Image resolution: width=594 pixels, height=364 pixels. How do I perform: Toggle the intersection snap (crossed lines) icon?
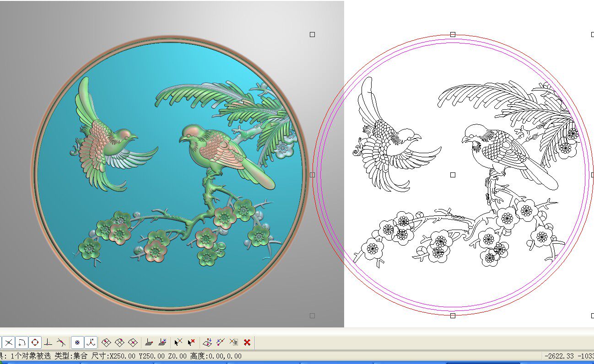tap(9, 342)
